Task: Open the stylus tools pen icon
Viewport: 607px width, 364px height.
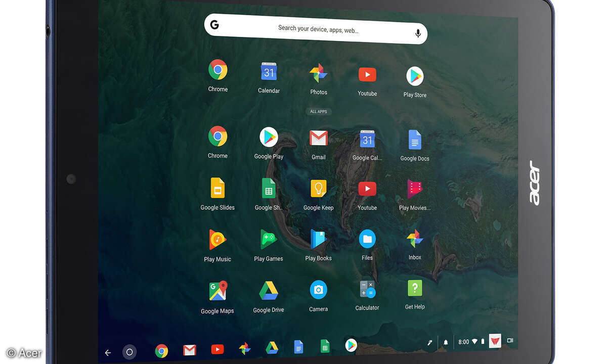Action: tap(429, 343)
